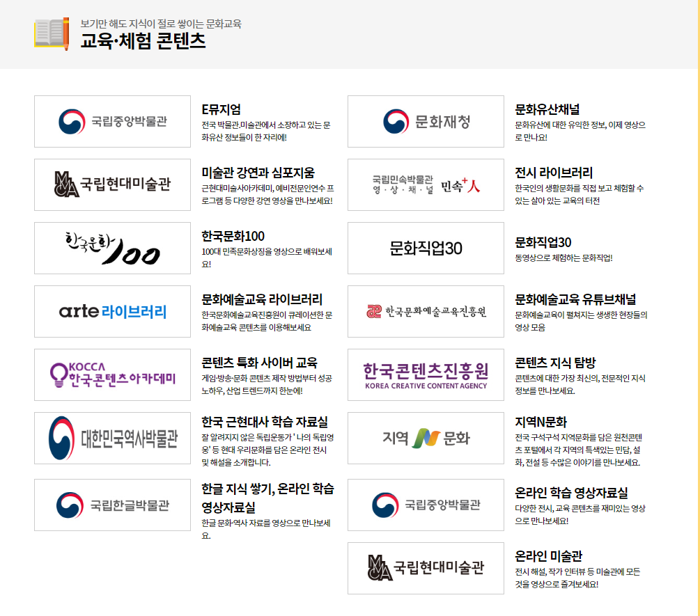Open the 문화예술교육 라이브러리 title link

pyautogui.click(x=262, y=299)
